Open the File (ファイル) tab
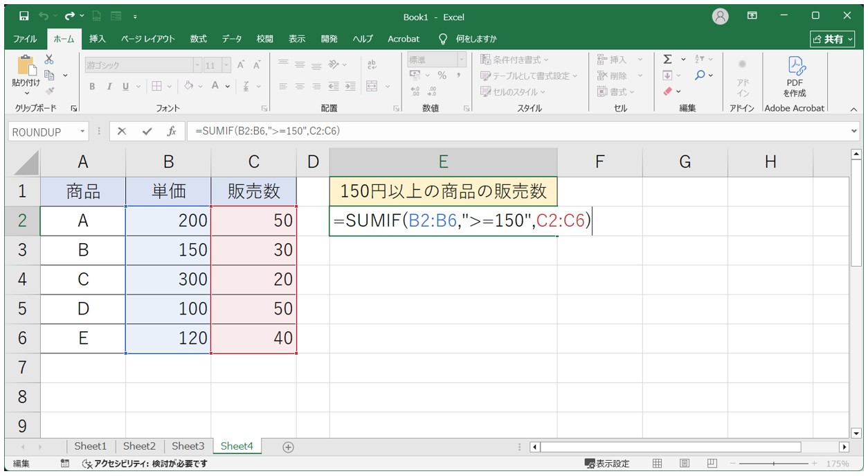This screenshot has width=868, height=476. 26,39
